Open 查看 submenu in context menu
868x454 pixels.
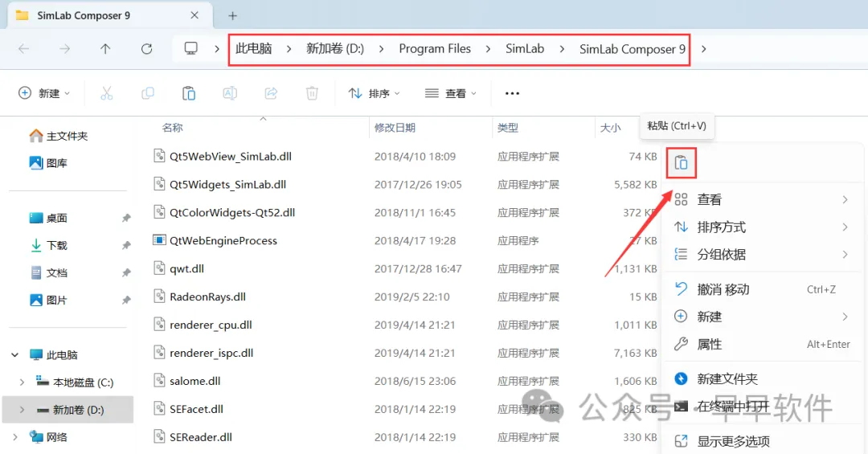click(762, 199)
